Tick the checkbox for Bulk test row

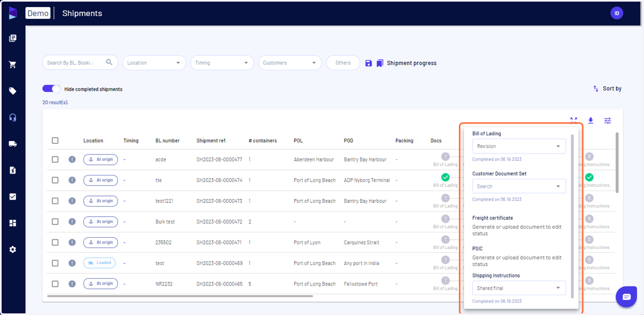(x=55, y=222)
